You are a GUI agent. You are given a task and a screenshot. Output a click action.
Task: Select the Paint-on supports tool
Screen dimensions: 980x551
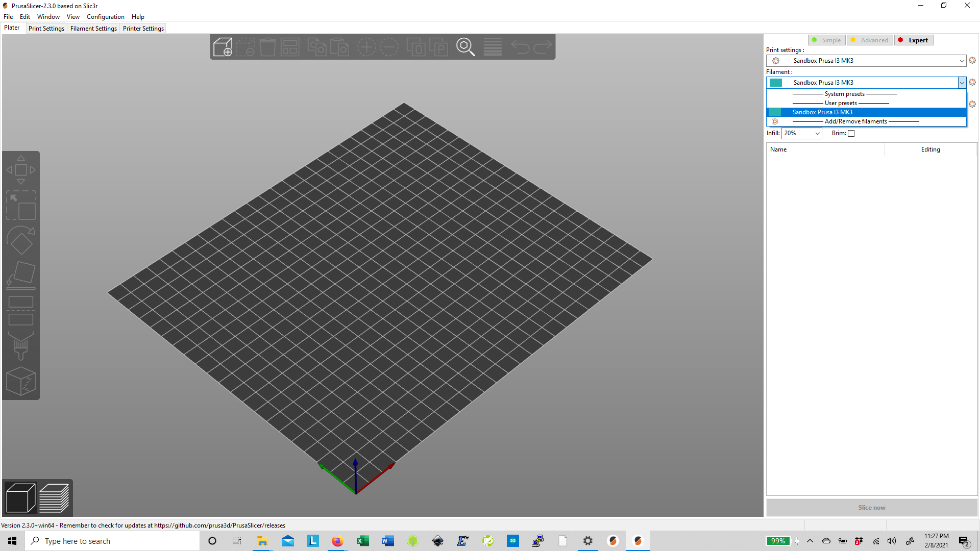coord(21,346)
